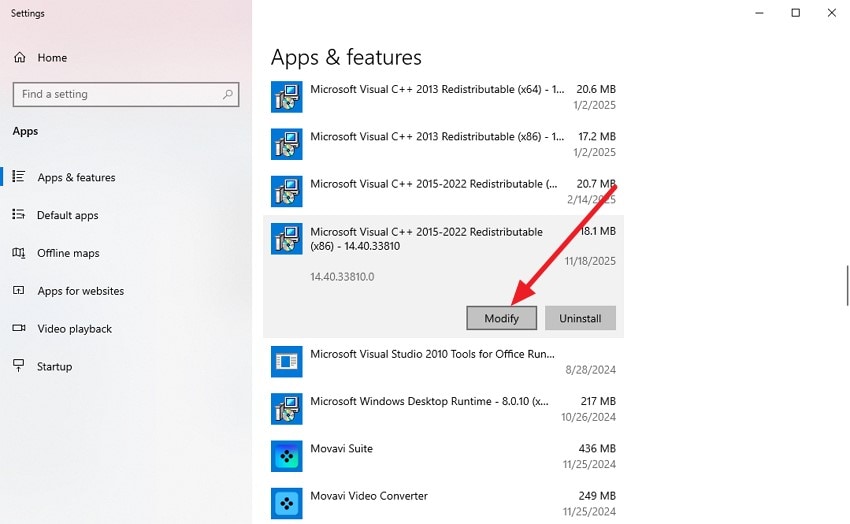Click the Uninstall button
850x524 pixels.
(x=580, y=318)
